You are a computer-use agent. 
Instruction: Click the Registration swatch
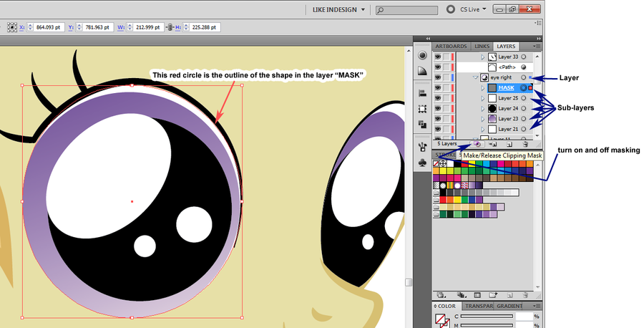pos(443,163)
